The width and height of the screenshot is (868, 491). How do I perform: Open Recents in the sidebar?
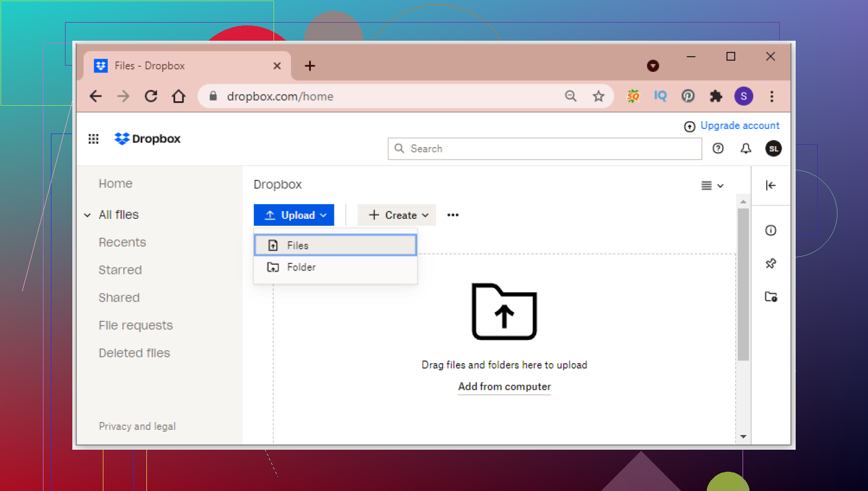tap(122, 243)
